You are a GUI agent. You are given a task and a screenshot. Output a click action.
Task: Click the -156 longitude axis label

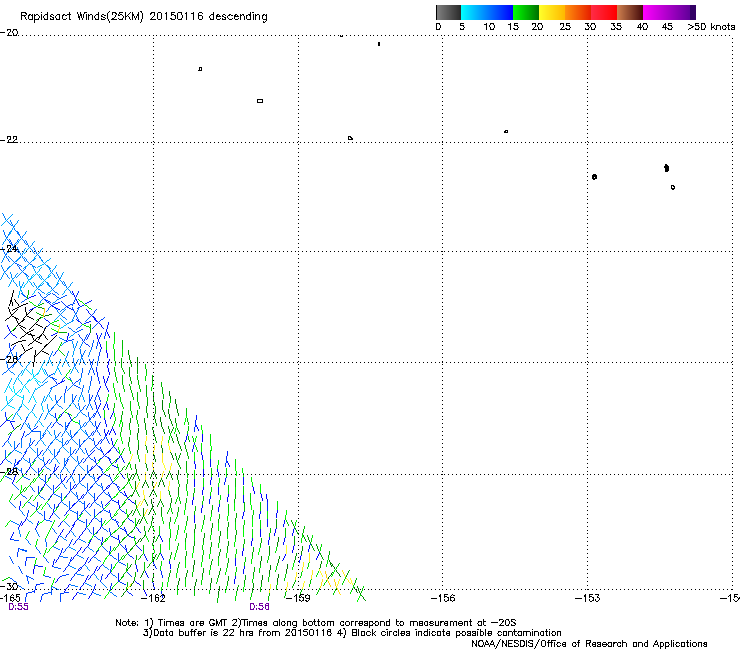pos(443,598)
